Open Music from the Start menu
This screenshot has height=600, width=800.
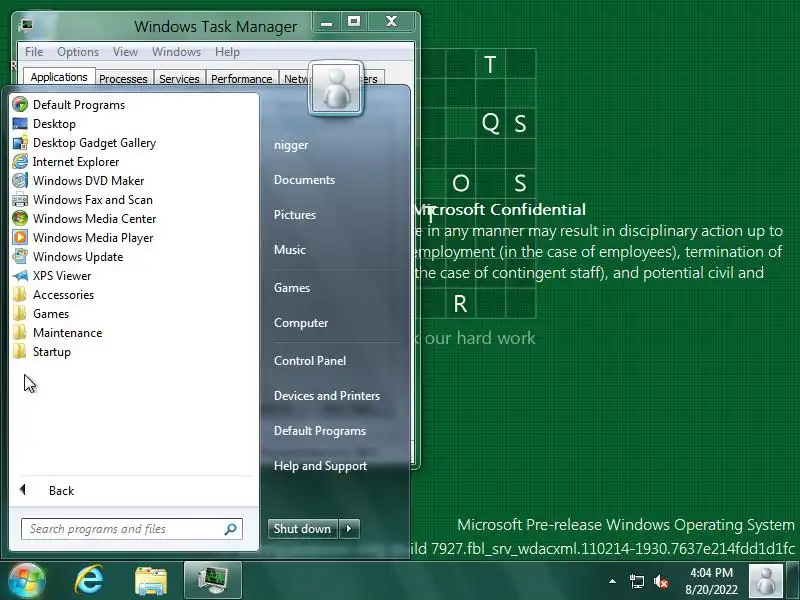click(290, 250)
